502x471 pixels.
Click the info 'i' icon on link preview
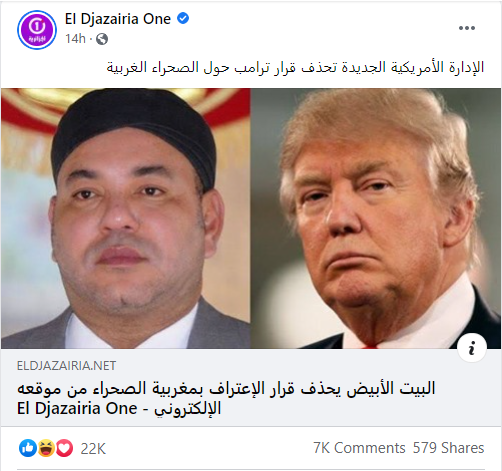pos(472,348)
